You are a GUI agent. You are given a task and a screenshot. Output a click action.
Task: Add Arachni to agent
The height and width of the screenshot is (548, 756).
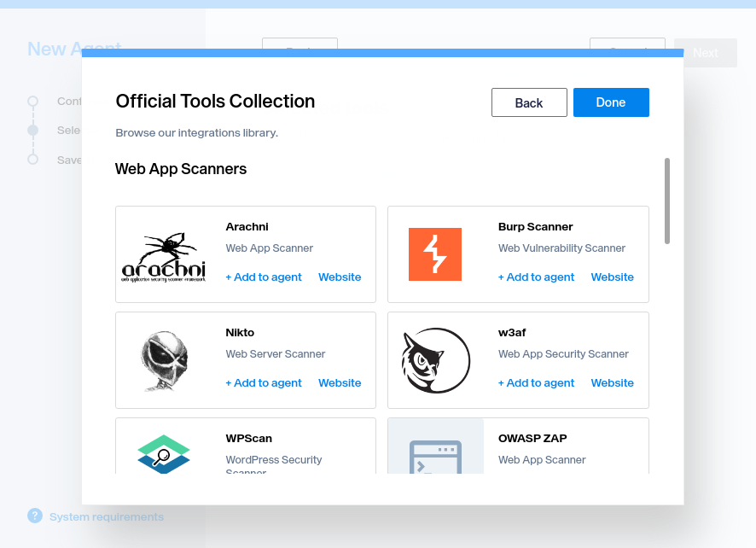[x=264, y=277]
